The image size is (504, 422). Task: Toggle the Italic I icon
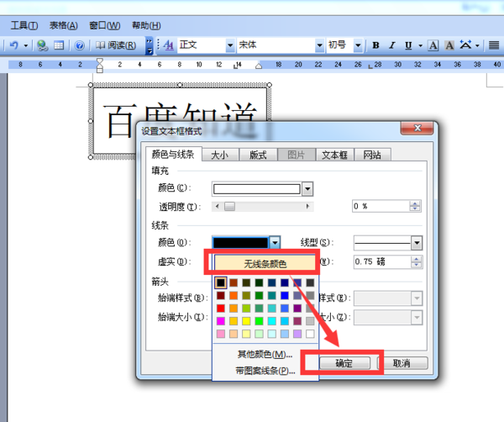(x=391, y=45)
